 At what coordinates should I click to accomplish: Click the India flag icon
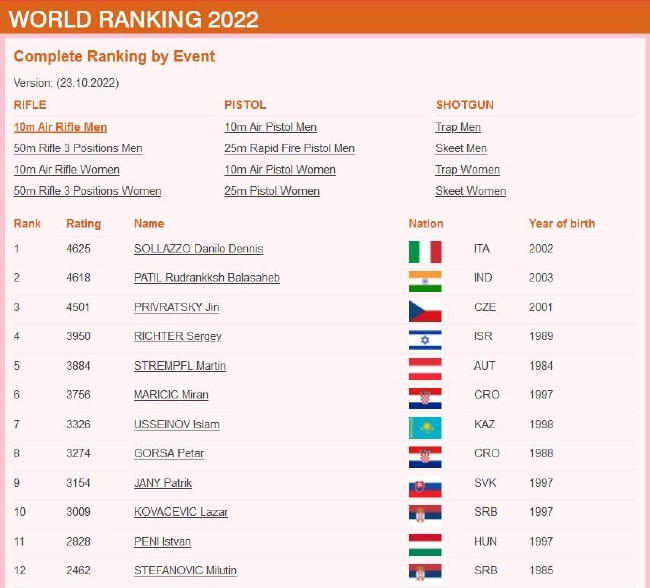[x=425, y=280]
